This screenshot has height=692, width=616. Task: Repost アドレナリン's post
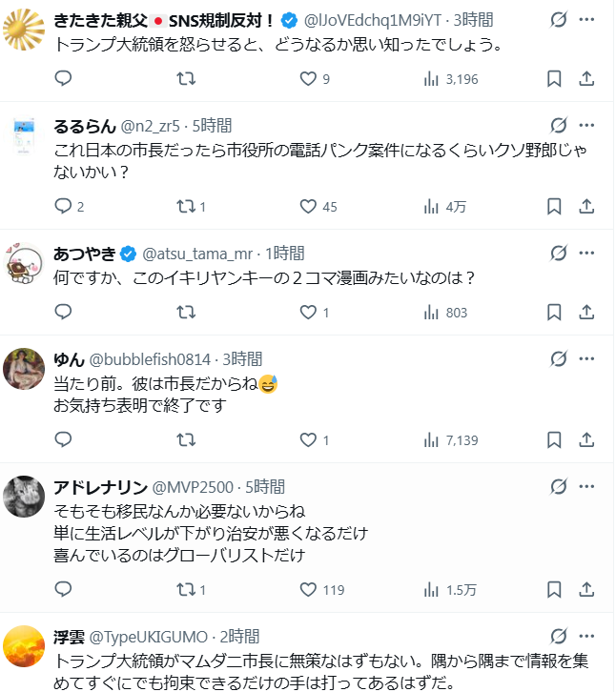188,589
